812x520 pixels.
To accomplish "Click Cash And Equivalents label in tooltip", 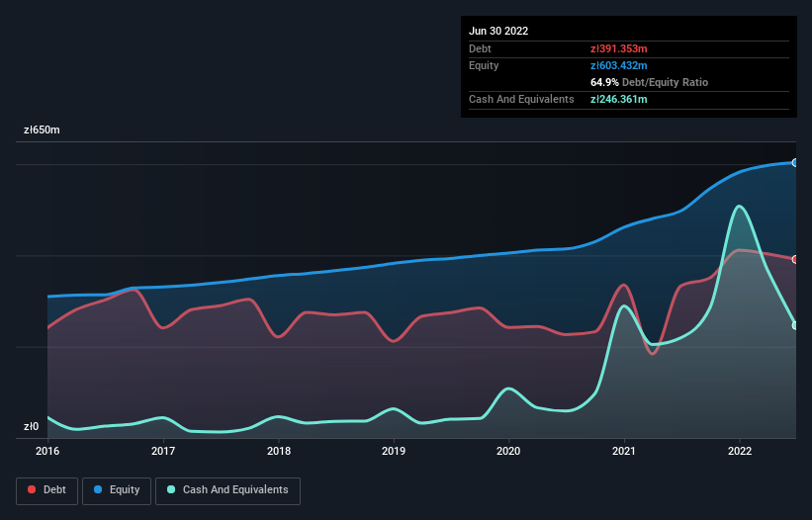I will pos(521,99).
